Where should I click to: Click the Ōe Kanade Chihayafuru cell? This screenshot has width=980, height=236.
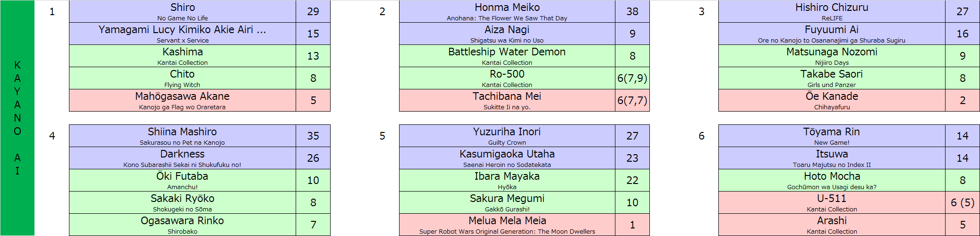[832, 100]
